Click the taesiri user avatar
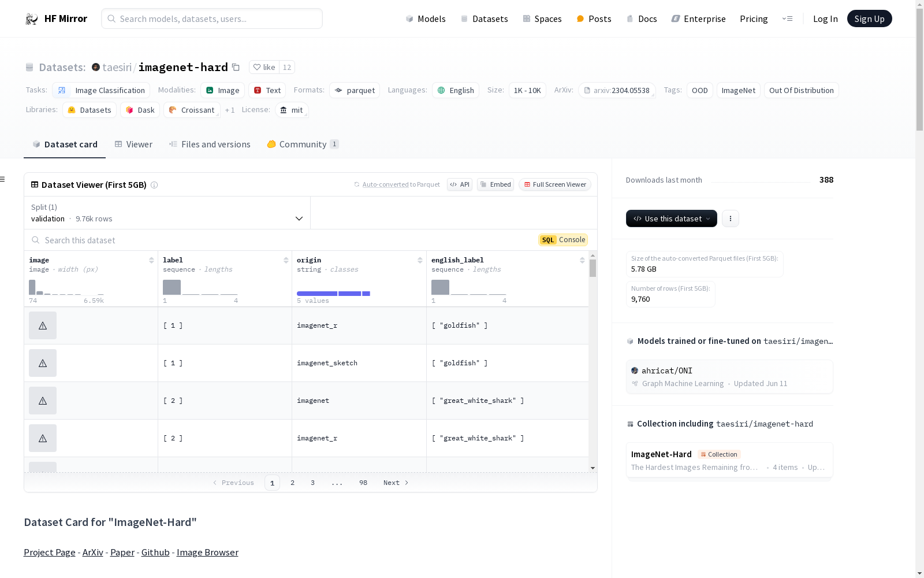 96,67
